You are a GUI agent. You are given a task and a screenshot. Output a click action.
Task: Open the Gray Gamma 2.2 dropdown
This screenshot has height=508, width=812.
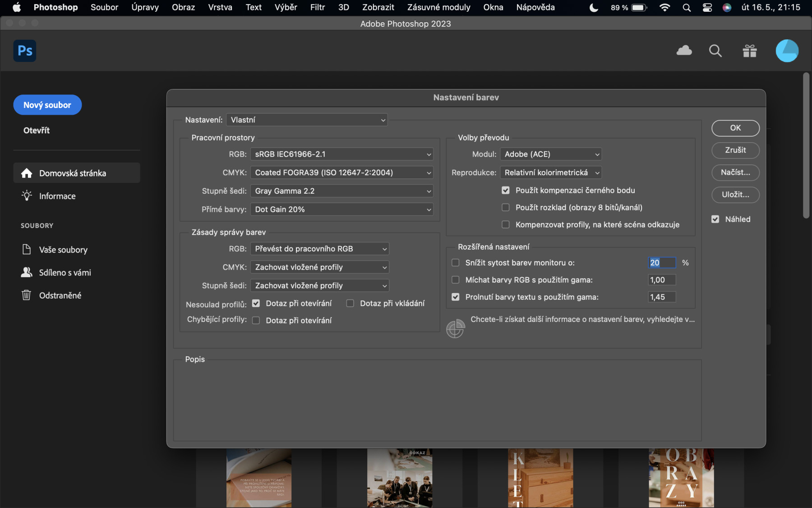pyautogui.click(x=342, y=191)
